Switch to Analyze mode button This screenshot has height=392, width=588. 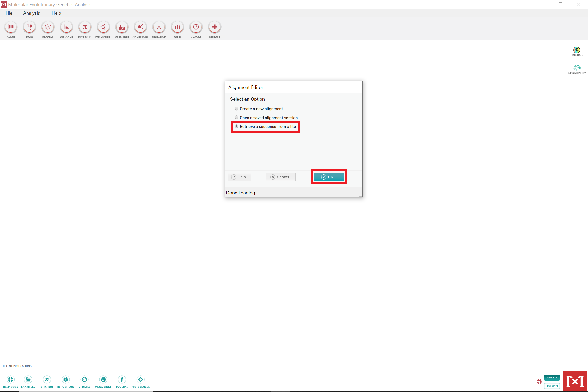coord(552,377)
